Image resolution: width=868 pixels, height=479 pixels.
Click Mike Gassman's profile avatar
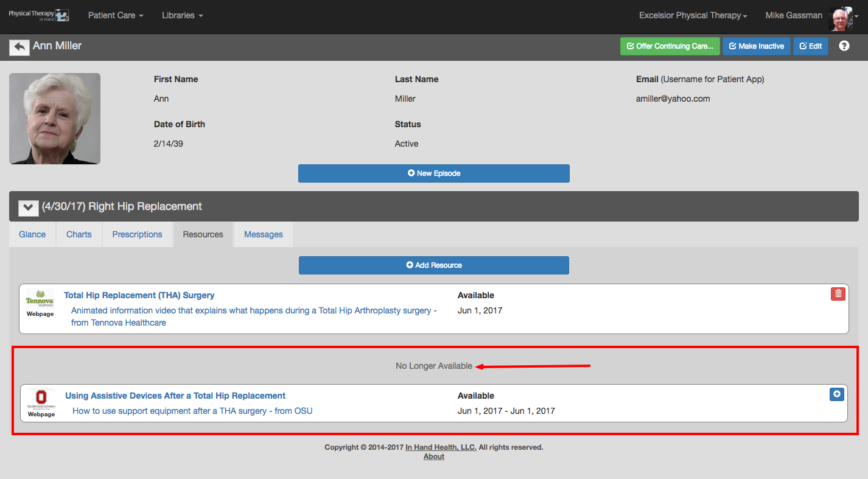841,18
